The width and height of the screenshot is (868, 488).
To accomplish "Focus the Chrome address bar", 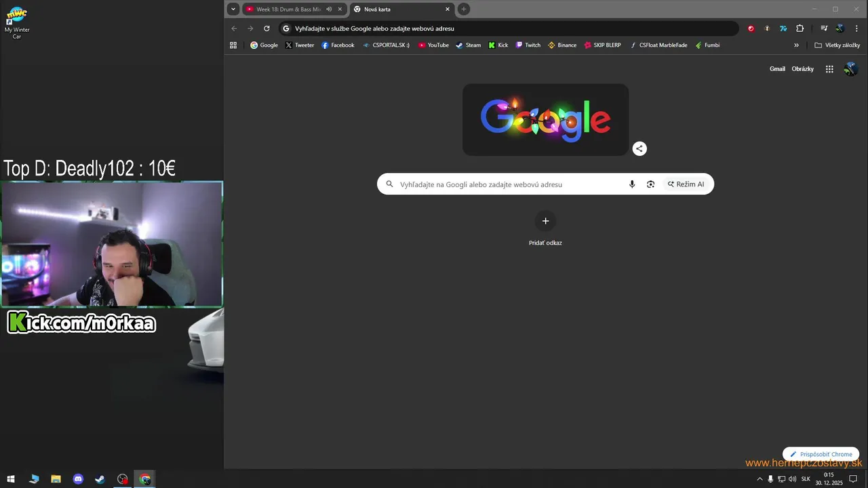I will tap(509, 28).
